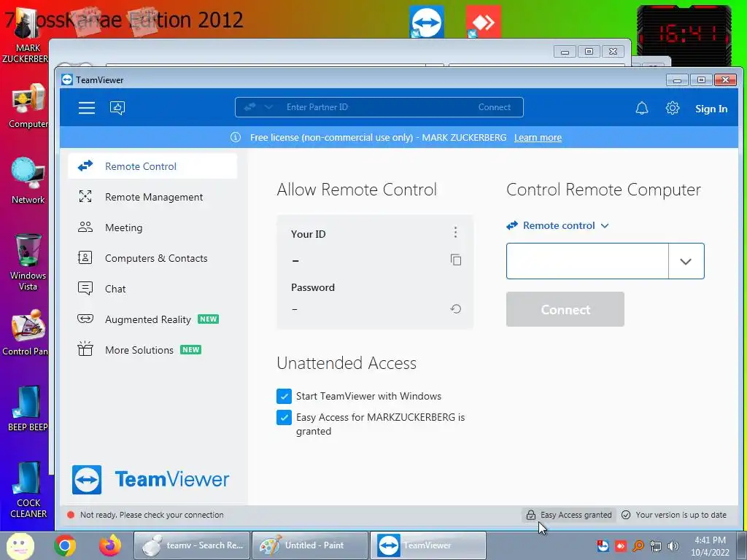The width and height of the screenshot is (747, 560).
Task: Open the partner ID dropdown arrow
Action: 686,261
